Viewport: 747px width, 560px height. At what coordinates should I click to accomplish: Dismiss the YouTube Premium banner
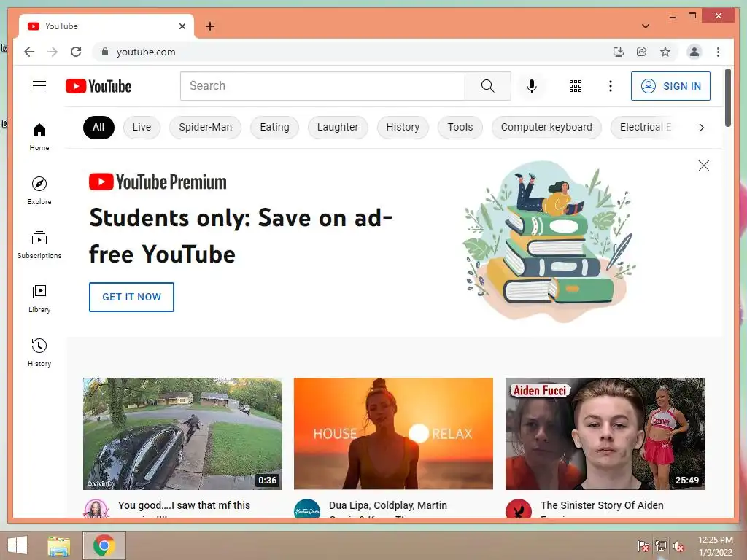pyautogui.click(x=704, y=166)
